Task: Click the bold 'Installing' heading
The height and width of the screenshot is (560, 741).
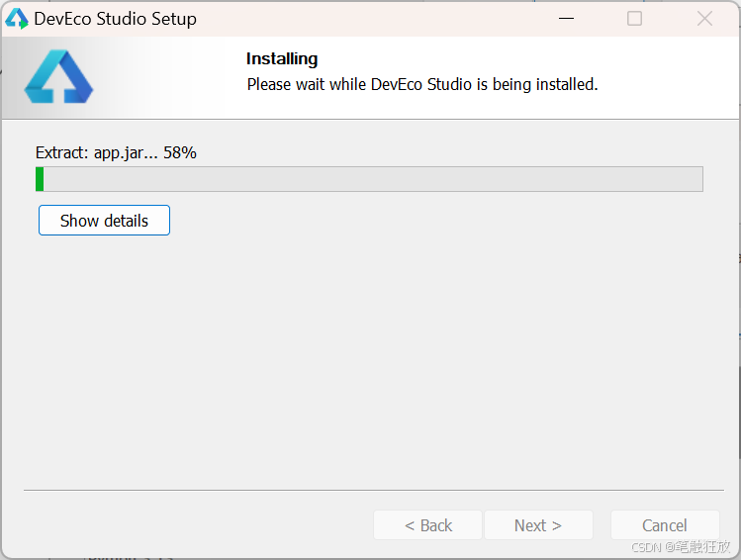Action: point(282,58)
